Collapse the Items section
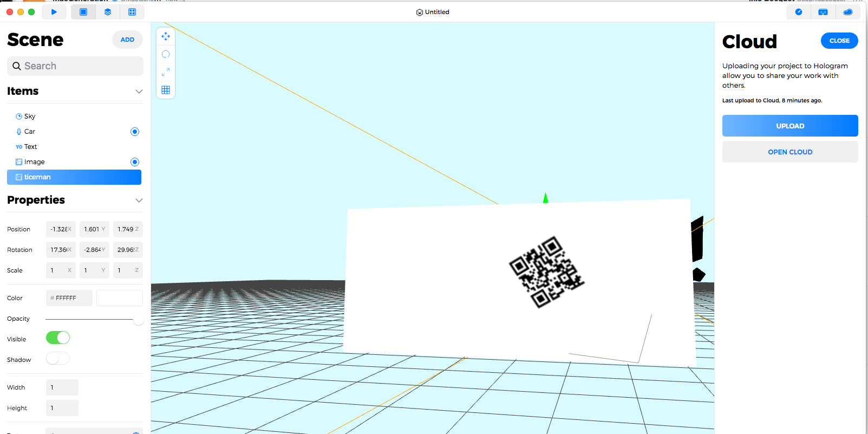 pos(139,92)
